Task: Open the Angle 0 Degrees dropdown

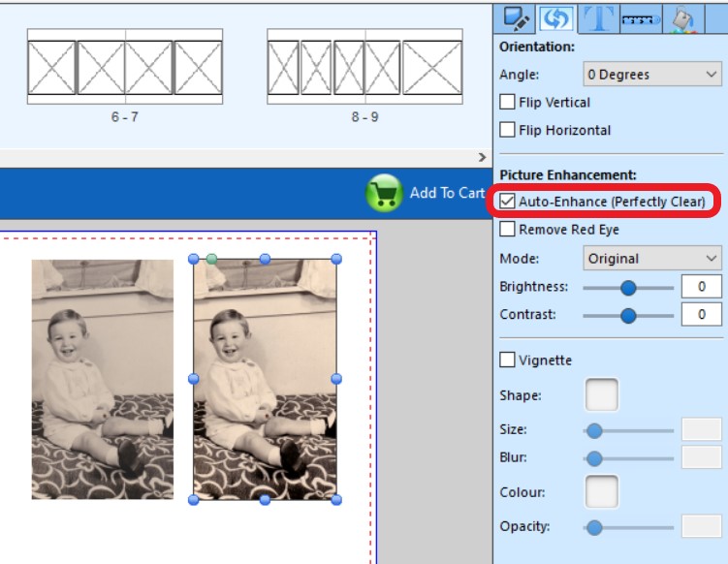Action: click(652, 75)
